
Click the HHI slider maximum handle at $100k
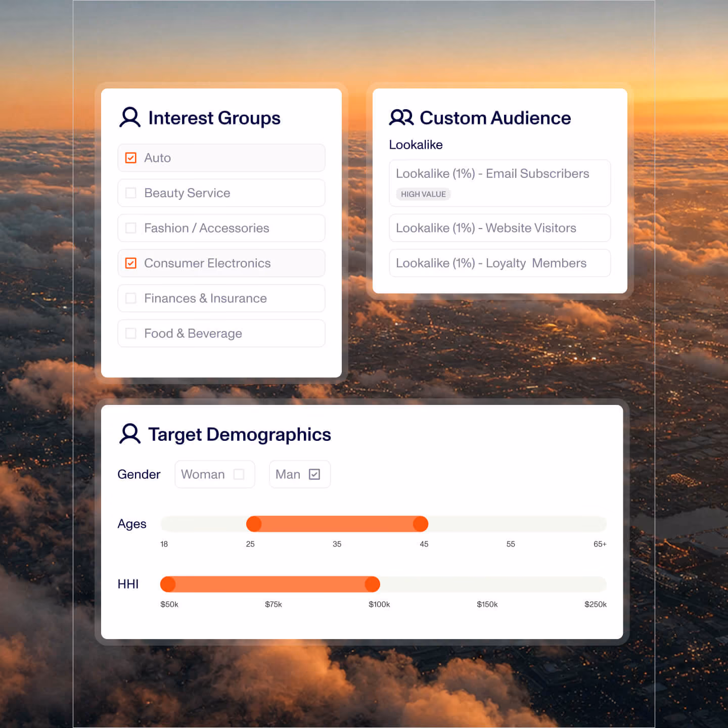(x=372, y=584)
